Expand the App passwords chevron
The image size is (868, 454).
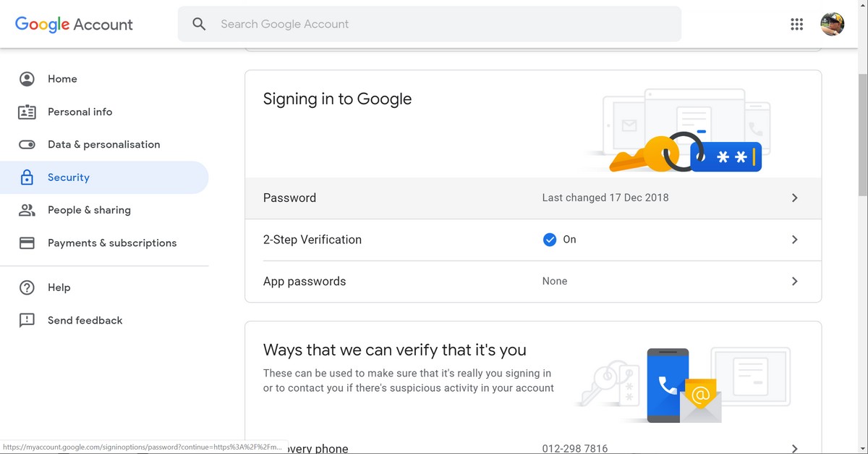[x=794, y=281]
